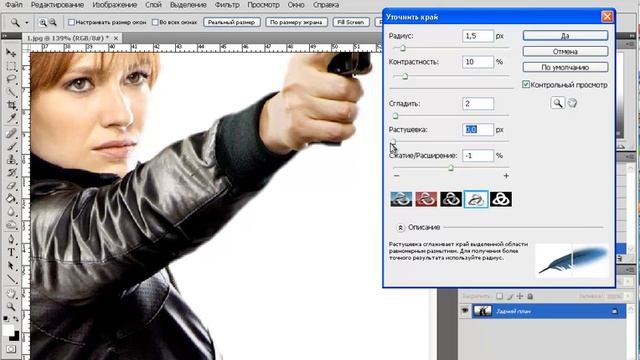
Task: Click the 'Сгладить' value field
Action: pyautogui.click(x=478, y=103)
